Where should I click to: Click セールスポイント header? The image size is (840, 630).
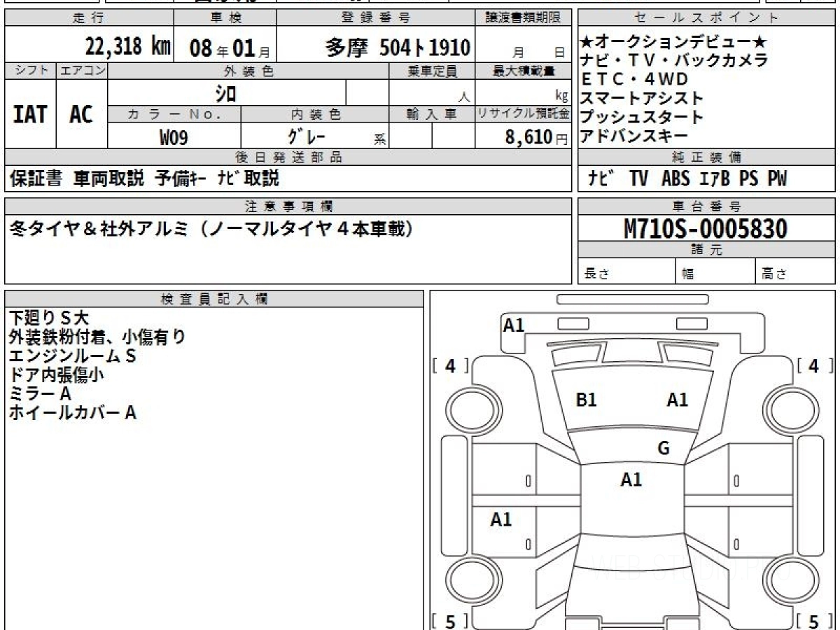tap(707, 17)
